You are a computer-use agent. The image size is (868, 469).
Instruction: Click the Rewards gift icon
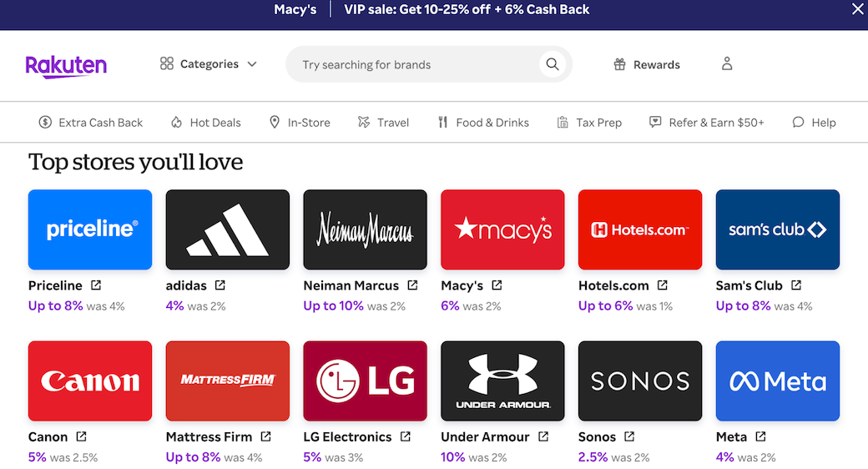coord(620,64)
